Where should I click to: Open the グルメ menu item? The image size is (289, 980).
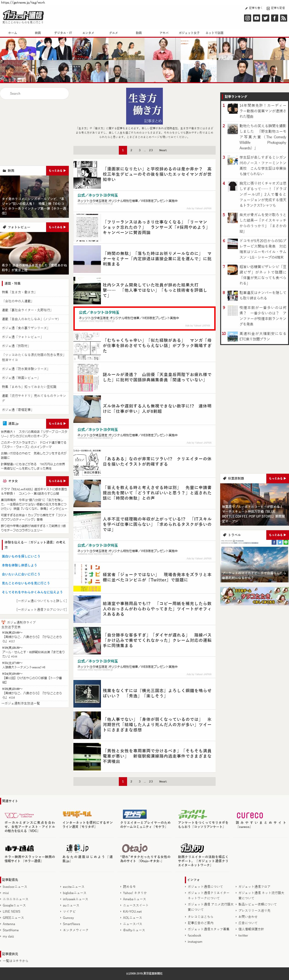tap(114, 33)
